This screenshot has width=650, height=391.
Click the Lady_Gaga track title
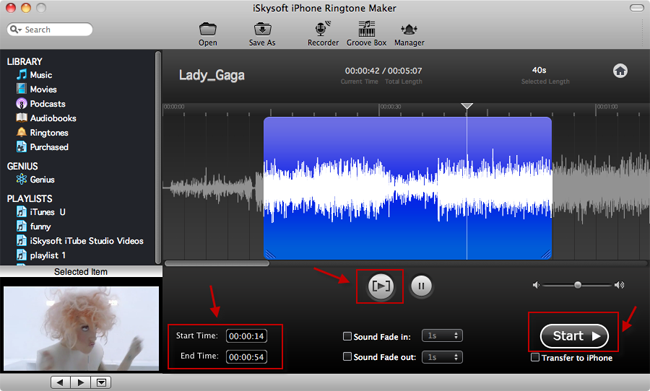click(x=211, y=75)
